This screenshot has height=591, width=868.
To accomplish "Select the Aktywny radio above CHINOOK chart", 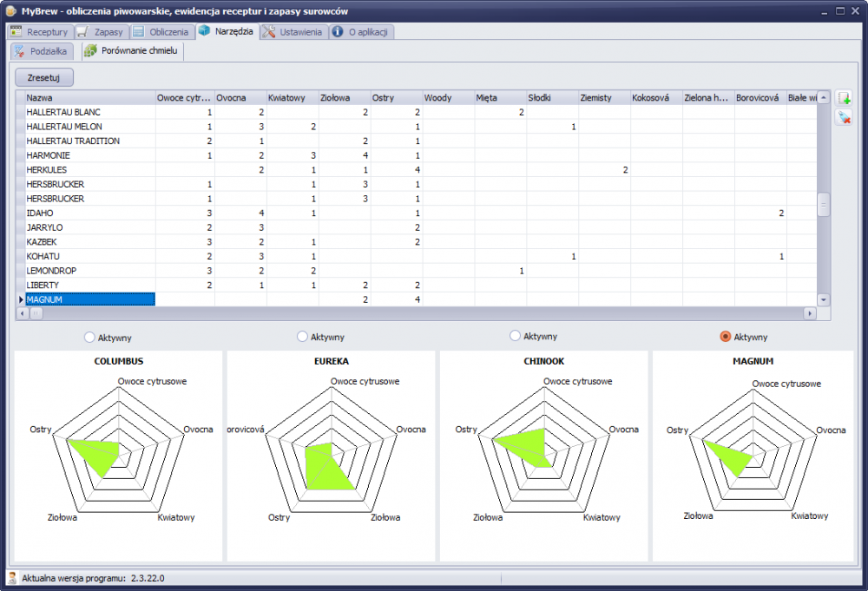I will click(x=515, y=336).
